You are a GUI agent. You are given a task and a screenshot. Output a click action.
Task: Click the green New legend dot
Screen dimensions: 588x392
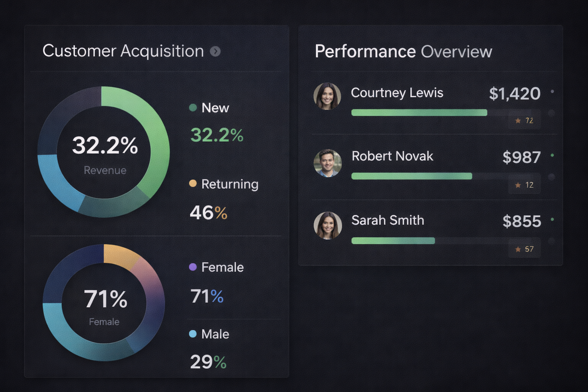point(193,108)
